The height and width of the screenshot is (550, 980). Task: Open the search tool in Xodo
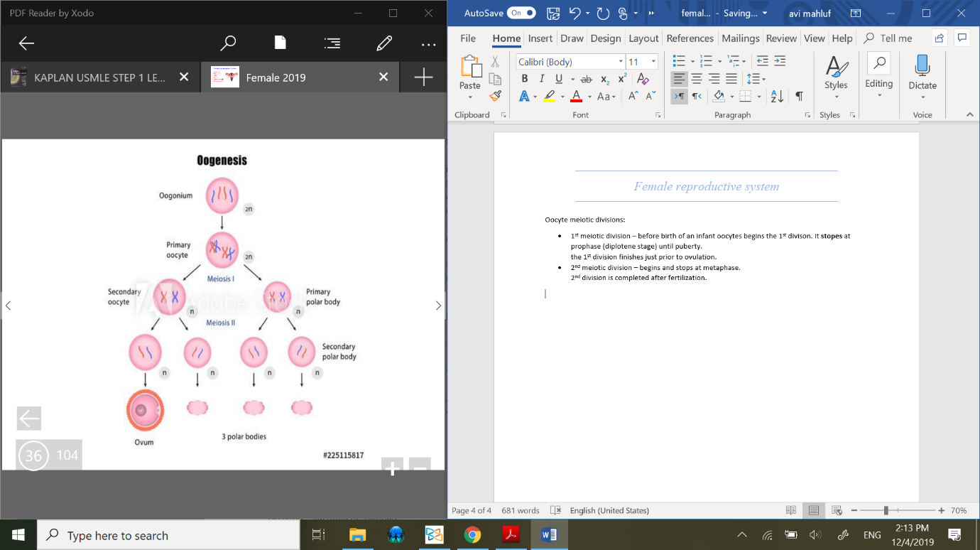click(228, 43)
